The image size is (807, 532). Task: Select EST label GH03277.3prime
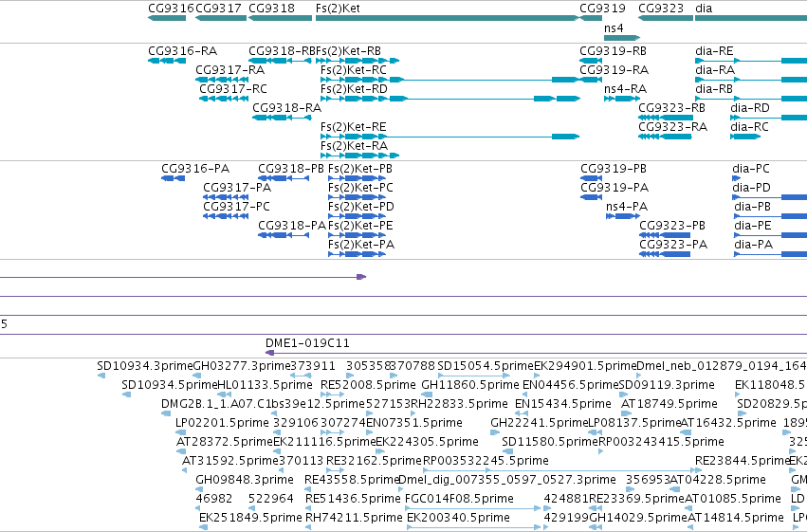(242, 366)
